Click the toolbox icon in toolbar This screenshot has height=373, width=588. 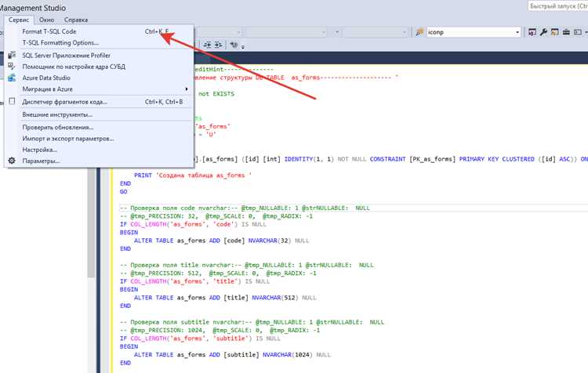click(x=566, y=32)
